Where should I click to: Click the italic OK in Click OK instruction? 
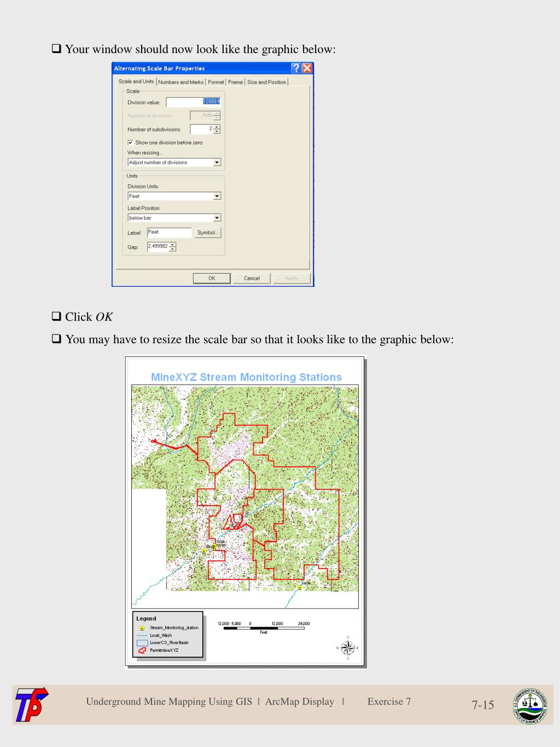[x=104, y=317]
